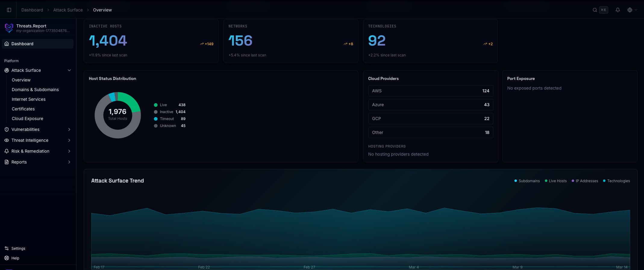The height and width of the screenshot is (270, 644).
Task: Click the Attack Surface target icon
Action: [x=7, y=70]
